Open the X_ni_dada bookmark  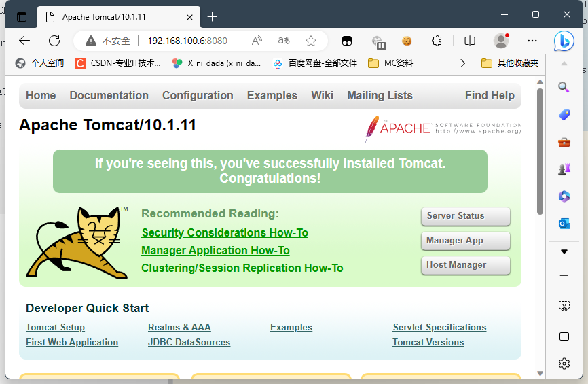coord(217,63)
